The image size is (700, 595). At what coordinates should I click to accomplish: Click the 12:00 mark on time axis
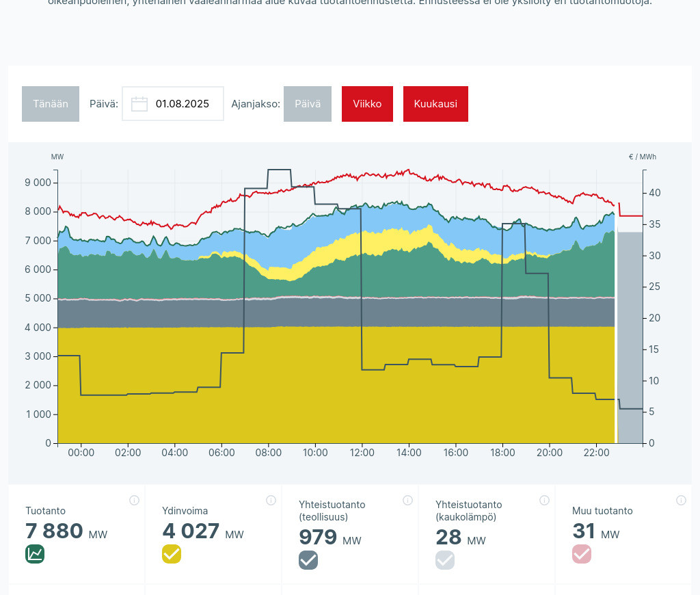(362, 453)
